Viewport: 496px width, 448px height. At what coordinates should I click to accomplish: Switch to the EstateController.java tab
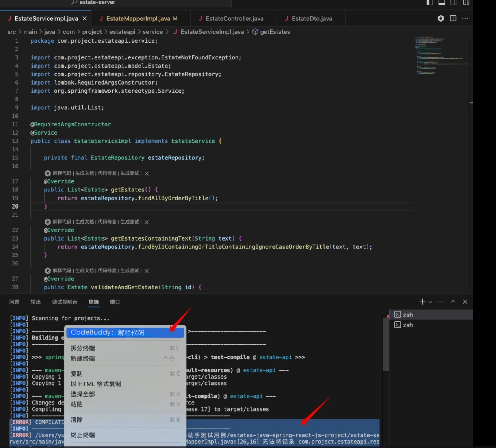click(x=234, y=18)
